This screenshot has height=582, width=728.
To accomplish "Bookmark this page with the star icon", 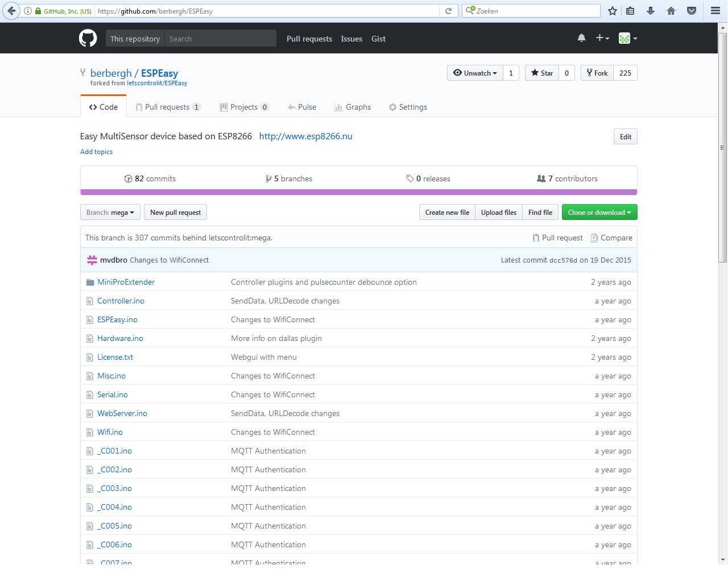I will pyautogui.click(x=613, y=11).
